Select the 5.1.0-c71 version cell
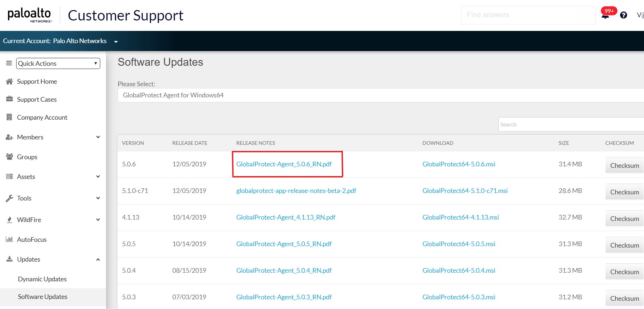Viewport: 644px width, 309px height. 135,191
